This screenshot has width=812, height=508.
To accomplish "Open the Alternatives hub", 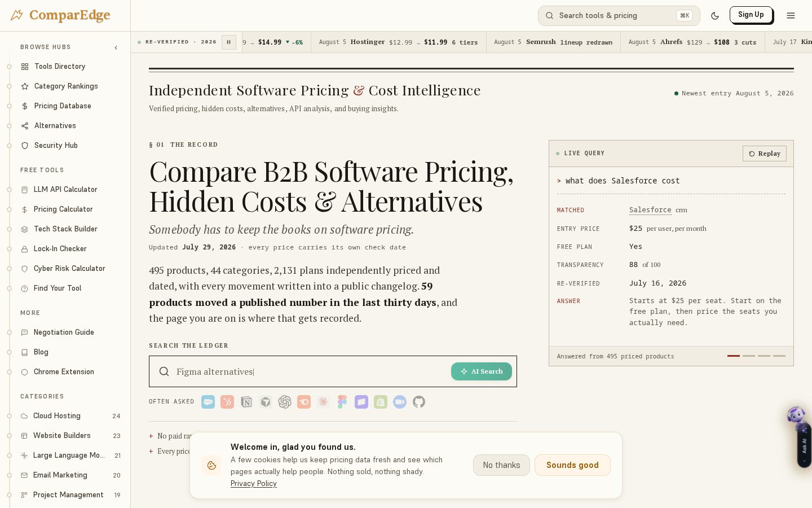I will pos(55,126).
